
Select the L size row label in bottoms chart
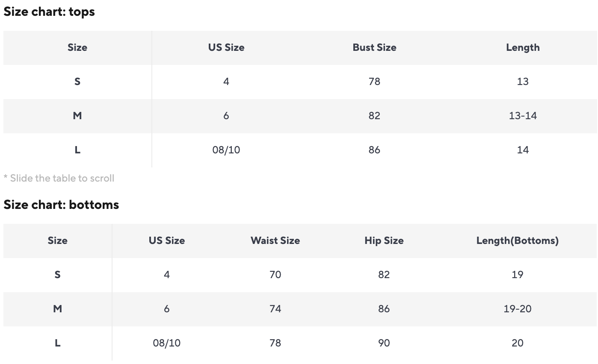[58, 343]
